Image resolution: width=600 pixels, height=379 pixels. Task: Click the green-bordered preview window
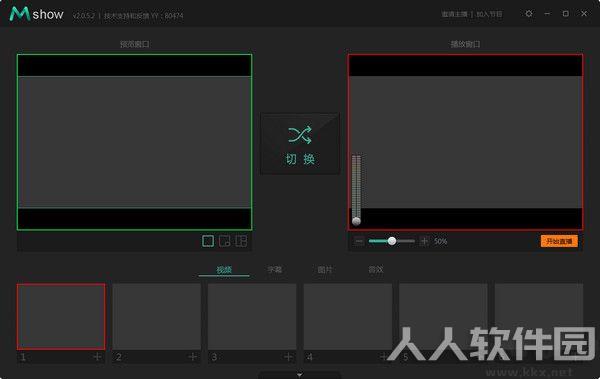click(134, 142)
